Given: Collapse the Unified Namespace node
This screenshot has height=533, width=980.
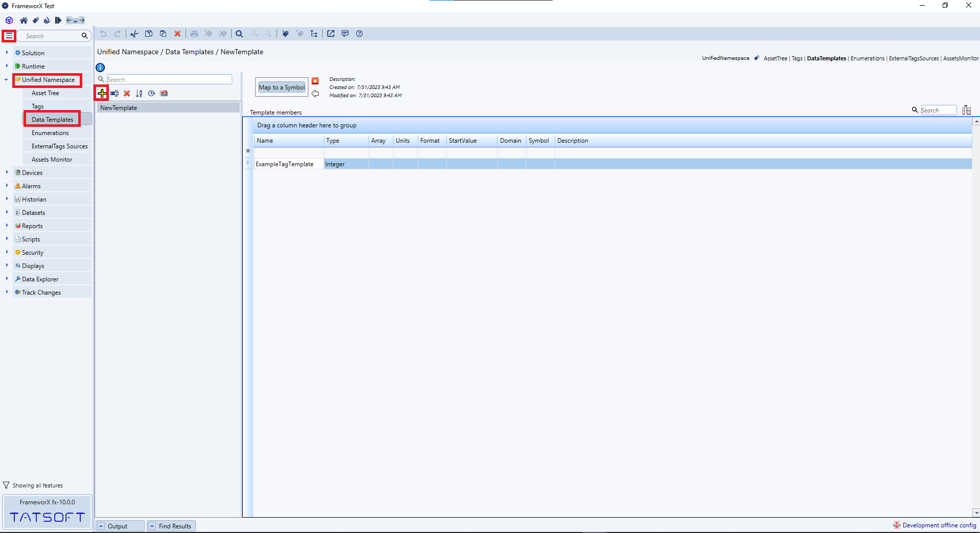Looking at the screenshot, I should point(6,80).
